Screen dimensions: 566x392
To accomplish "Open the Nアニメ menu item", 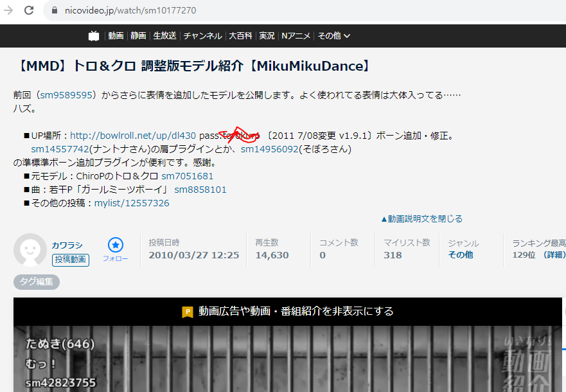I will point(296,36).
